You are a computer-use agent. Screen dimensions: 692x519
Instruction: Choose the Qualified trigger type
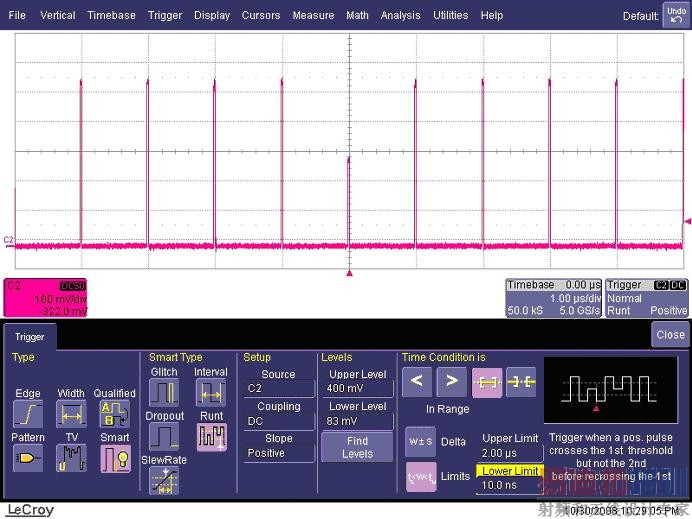114,412
